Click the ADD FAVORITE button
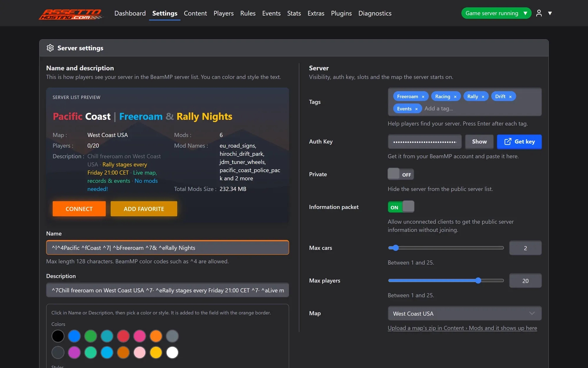The image size is (588, 368). (144, 209)
